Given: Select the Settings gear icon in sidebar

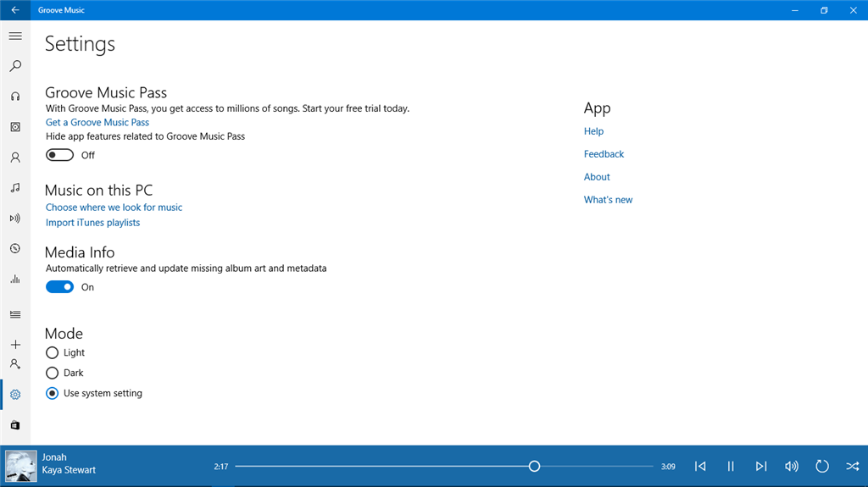Looking at the screenshot, I should point(15,395).
